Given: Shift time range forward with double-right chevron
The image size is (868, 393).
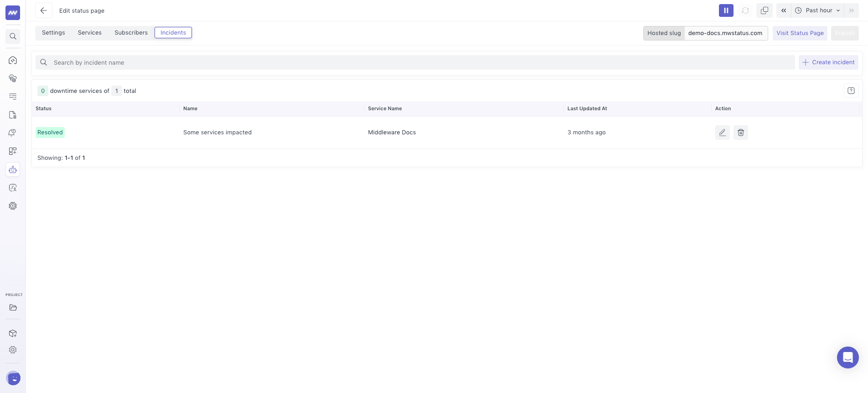Looking at the screenshot, I should point(852,10).
